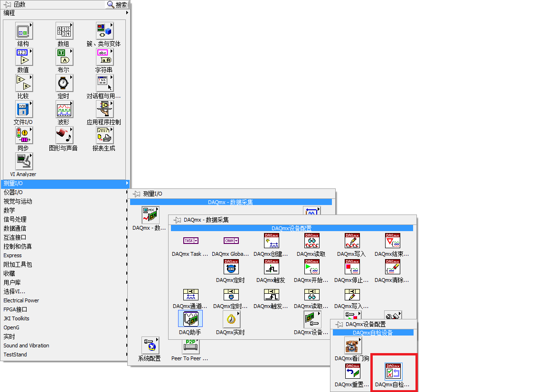
Task: Expand the JKI Toolkits category
Action: pyautogui.click(x=66, y=318)
